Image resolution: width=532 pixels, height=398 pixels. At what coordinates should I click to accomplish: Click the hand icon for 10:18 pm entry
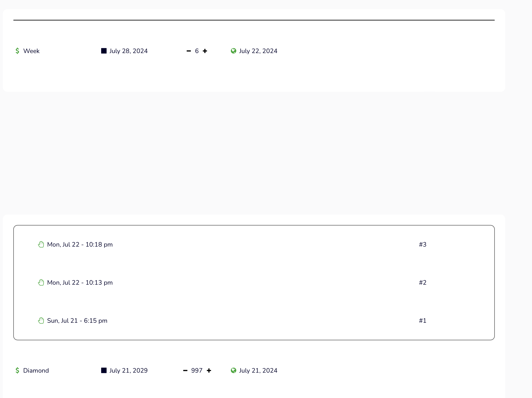pos(41,245)
